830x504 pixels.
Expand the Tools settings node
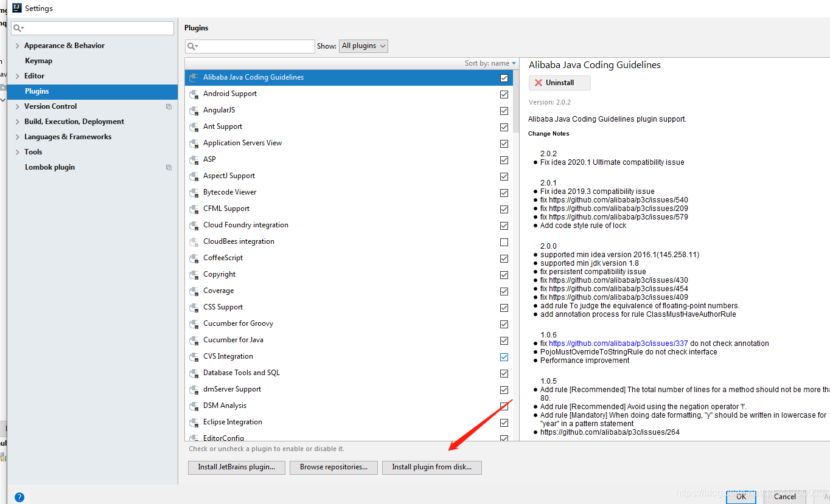(x=17, y=152)
